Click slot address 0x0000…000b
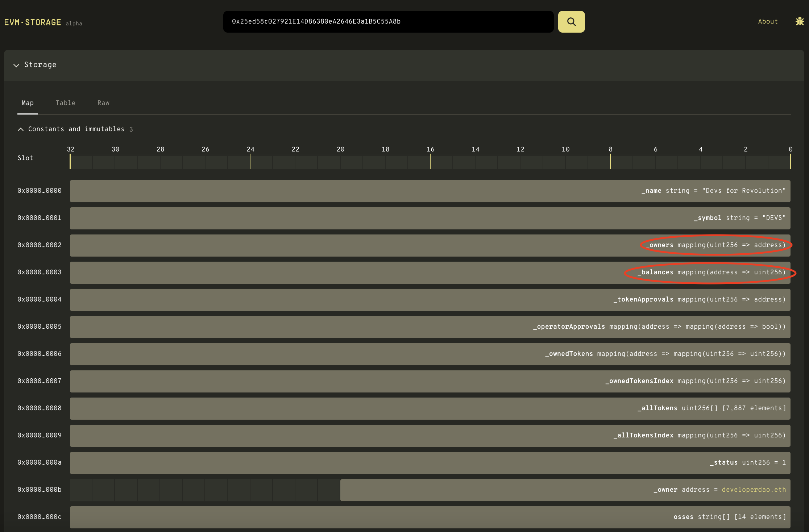Screen dimensions: 809x532 click(x=40, y=490)
